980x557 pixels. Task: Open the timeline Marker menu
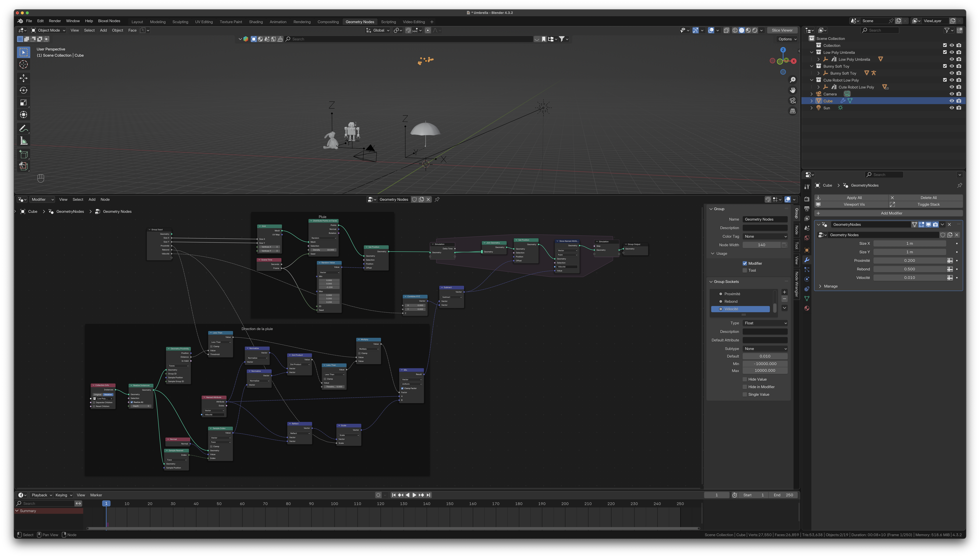(96, 495)
